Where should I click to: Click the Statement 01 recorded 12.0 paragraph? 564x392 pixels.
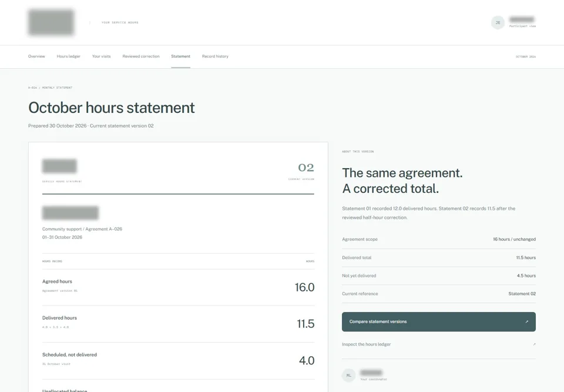429,213
